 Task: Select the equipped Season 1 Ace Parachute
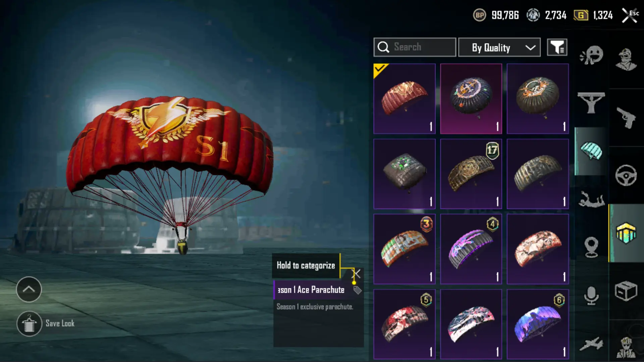pos(405,99)
